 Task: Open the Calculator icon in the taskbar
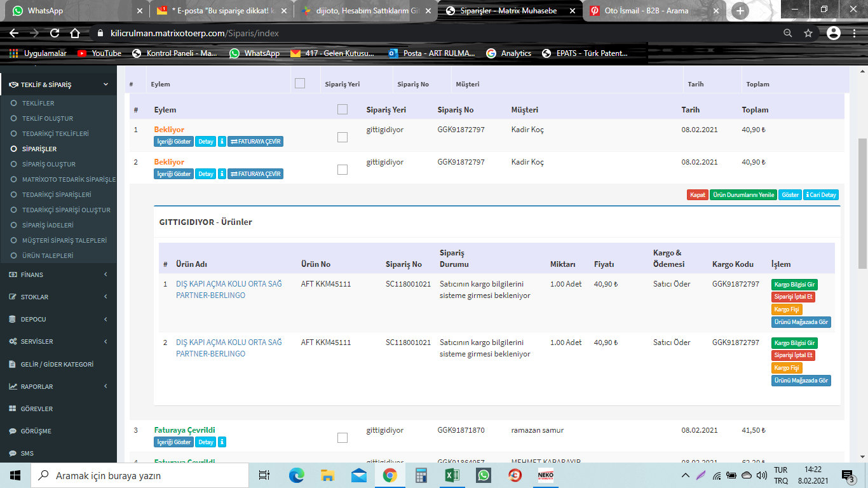(x=421, y=475)
